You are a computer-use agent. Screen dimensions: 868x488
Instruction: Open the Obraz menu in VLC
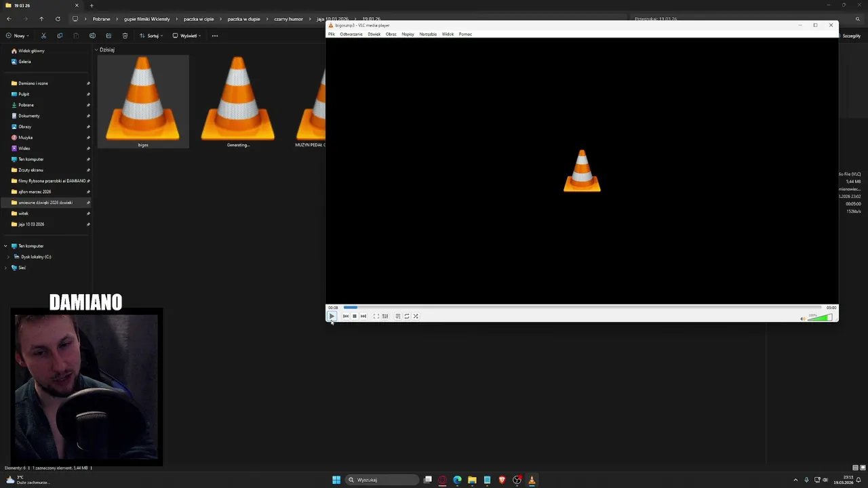pos(391,34)
